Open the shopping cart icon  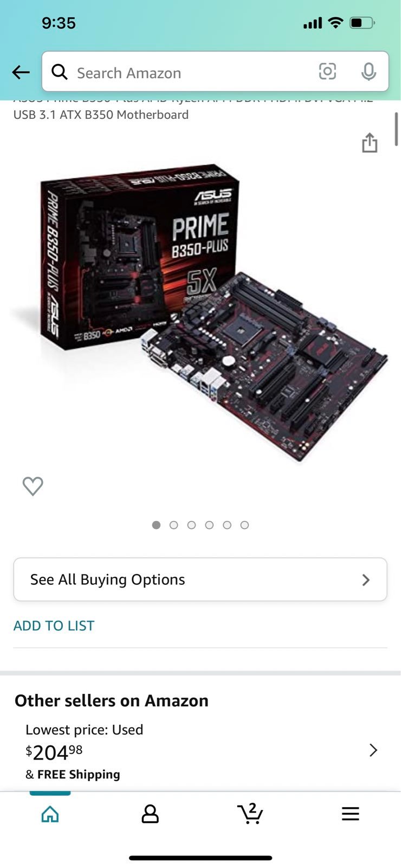pyautogui.click(x=250, y=813)
